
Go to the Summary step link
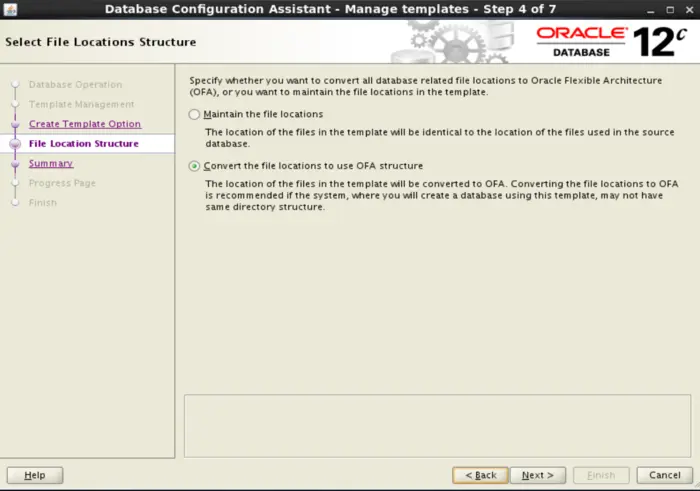point(51,163)
